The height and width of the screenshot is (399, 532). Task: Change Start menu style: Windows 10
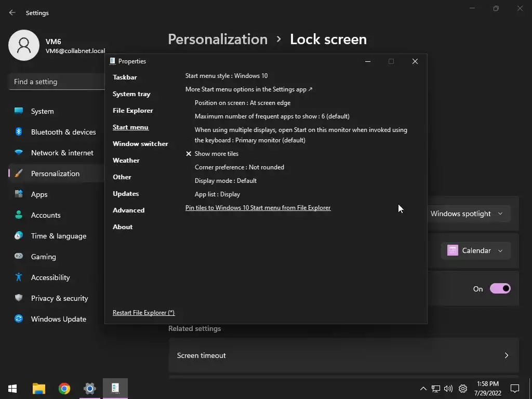pyautogui.click(x=227, y=76)
